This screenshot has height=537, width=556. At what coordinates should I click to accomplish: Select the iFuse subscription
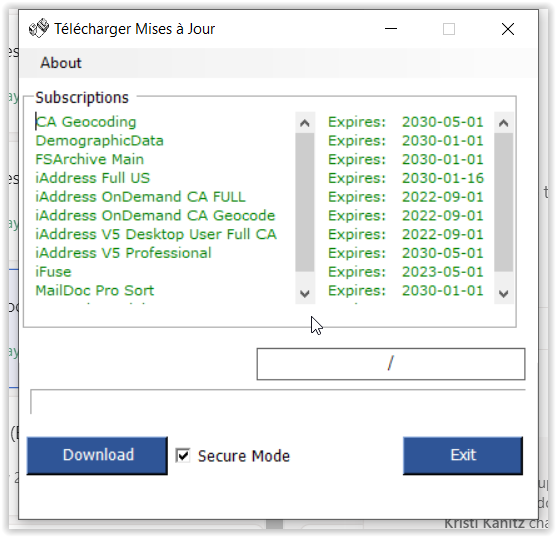click(53, 272)
